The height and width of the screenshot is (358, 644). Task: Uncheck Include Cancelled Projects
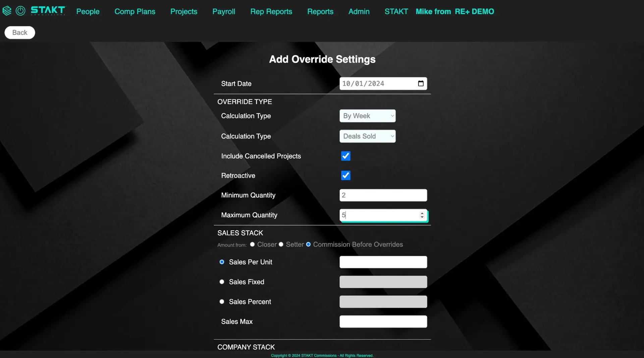coord(345,156)
